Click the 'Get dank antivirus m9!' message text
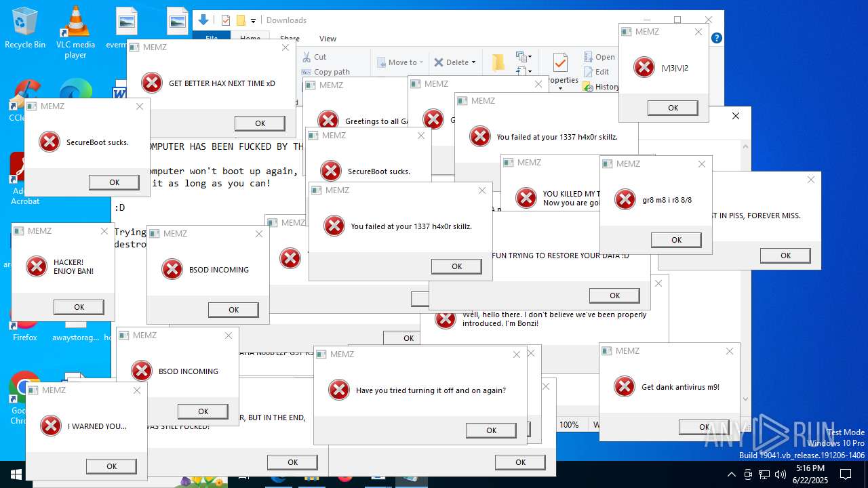 pos(680,387)
